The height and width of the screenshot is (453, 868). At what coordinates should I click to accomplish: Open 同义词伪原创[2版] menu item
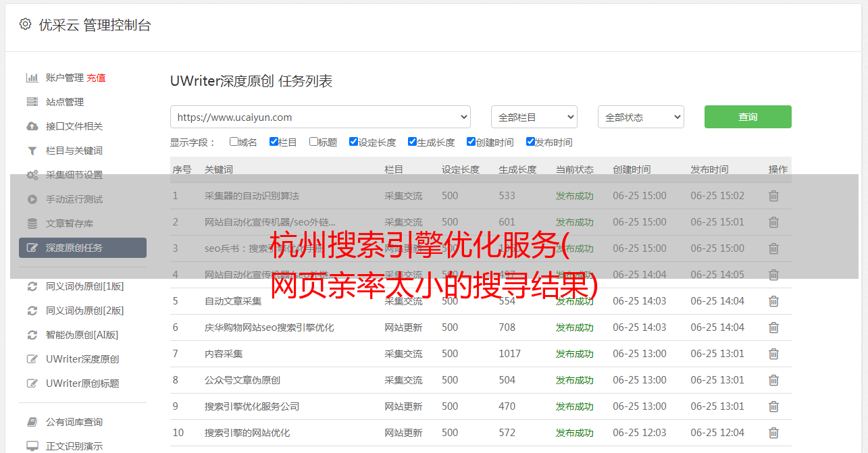pos(85,311)
